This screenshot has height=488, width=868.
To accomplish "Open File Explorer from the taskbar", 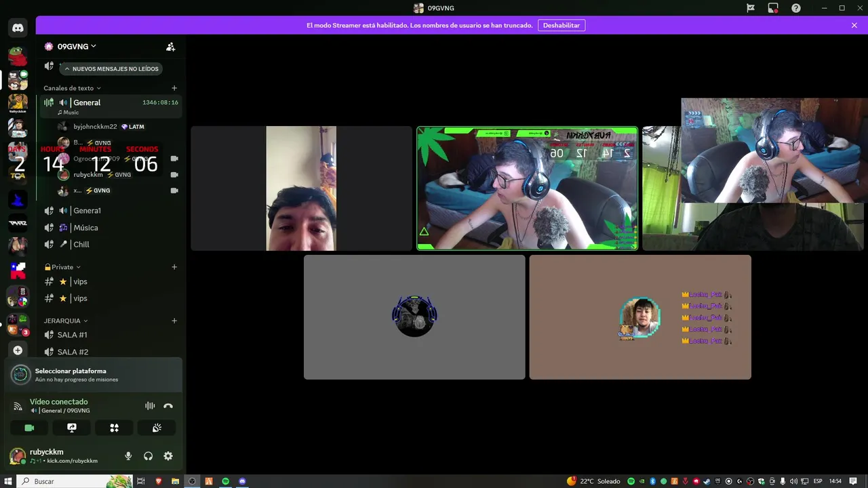I will click(x=176, y=481).
